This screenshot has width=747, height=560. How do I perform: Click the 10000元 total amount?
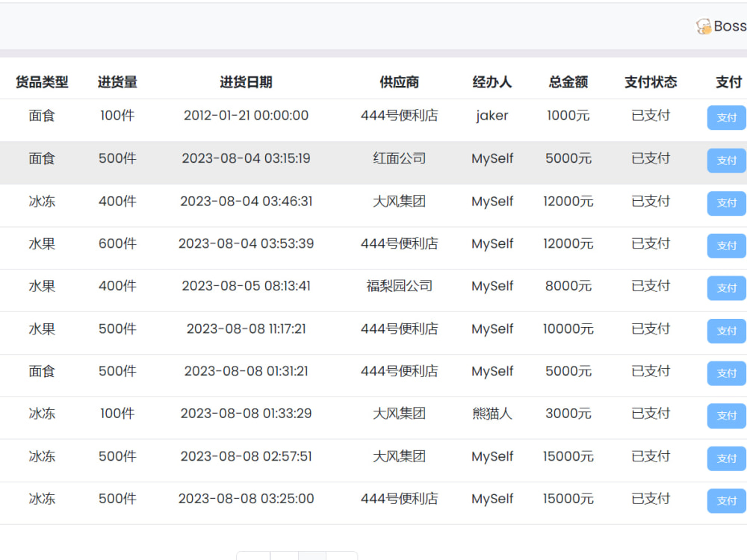[568, 329]
